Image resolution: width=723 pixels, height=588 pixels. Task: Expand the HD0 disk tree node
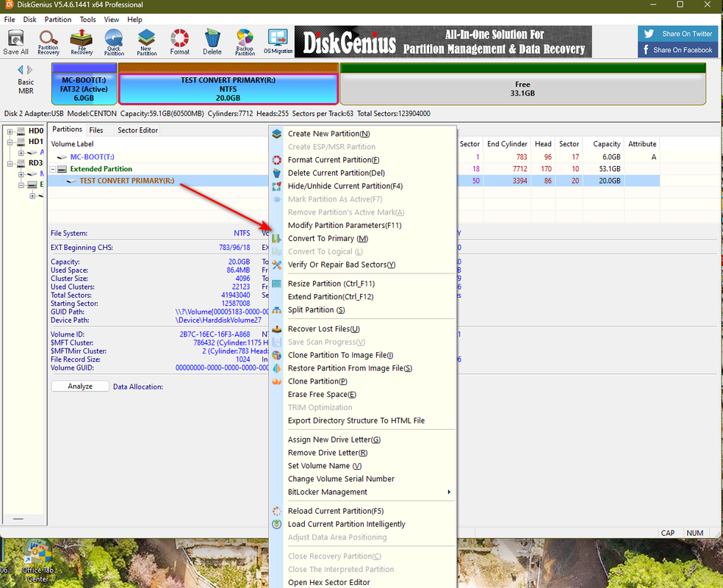pyautogui.click(x=10, y=131)
